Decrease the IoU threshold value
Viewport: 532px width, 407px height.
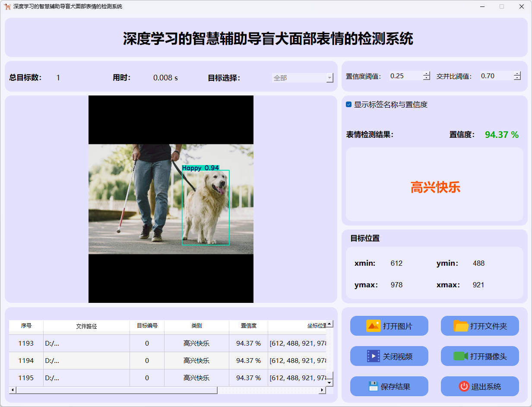tap(517, 78)
